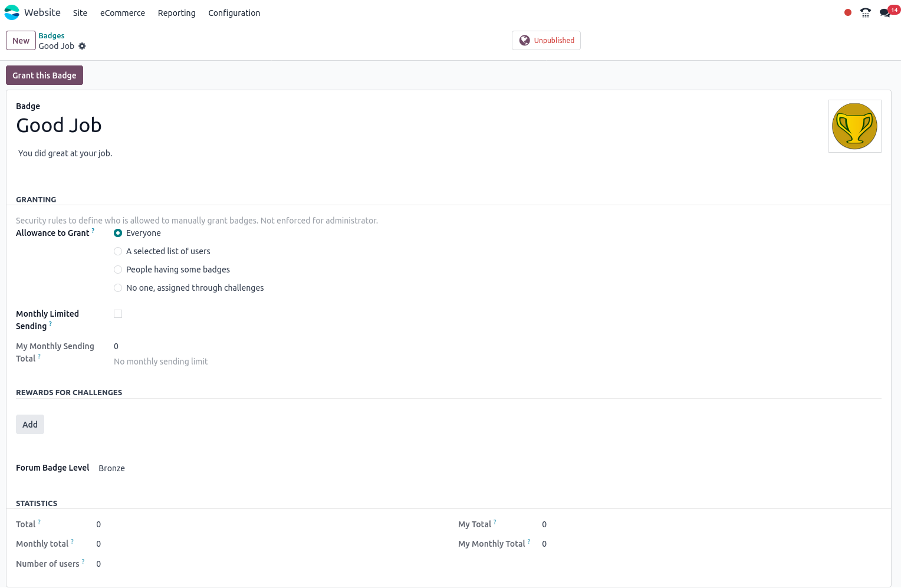Viewport: 901px width, 588px height.
Task: Open the VoIP phone icon
Action: 865,12
